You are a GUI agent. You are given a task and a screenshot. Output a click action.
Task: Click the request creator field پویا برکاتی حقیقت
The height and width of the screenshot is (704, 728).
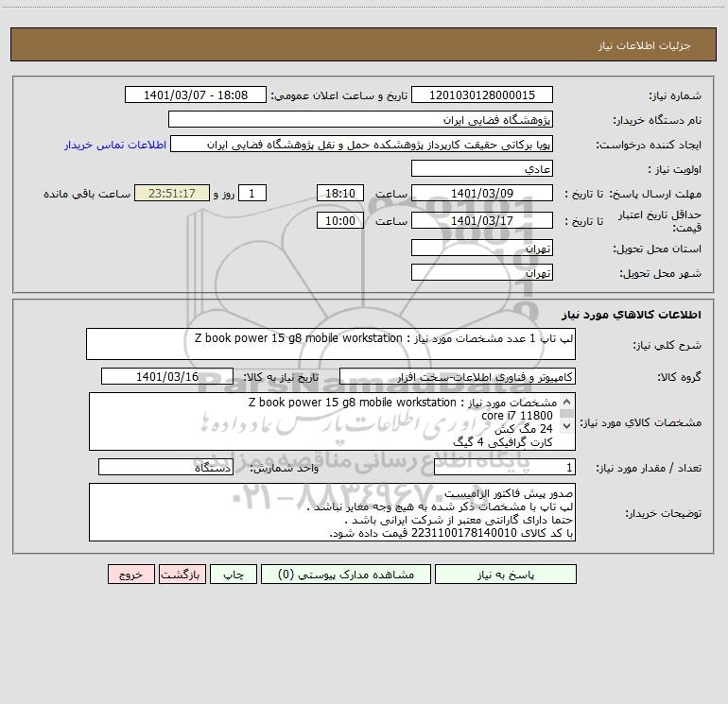click(362, 145)
